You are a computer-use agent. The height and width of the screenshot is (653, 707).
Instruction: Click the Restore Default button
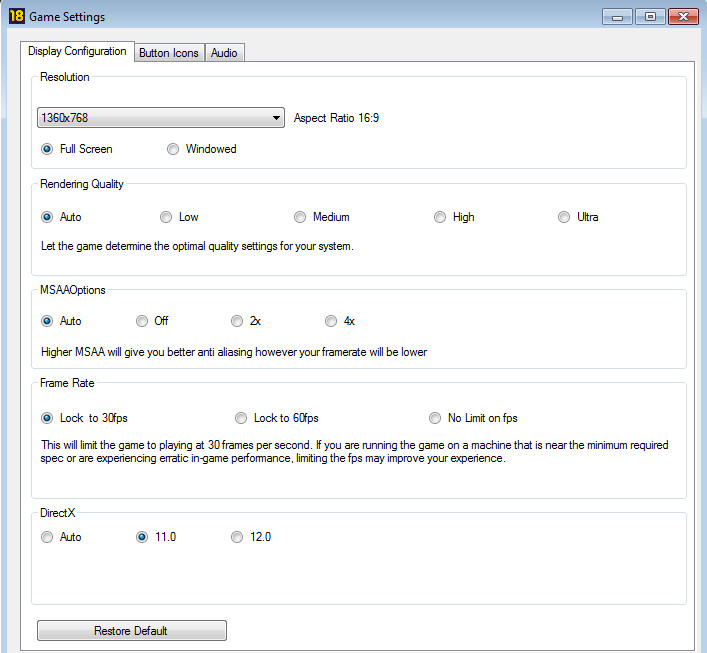click(x=132, y=630)
